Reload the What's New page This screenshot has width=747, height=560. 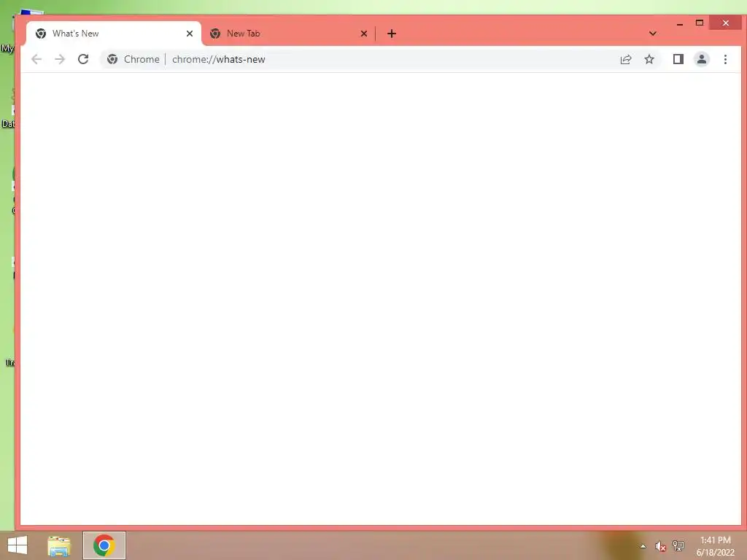pos(83,60)
